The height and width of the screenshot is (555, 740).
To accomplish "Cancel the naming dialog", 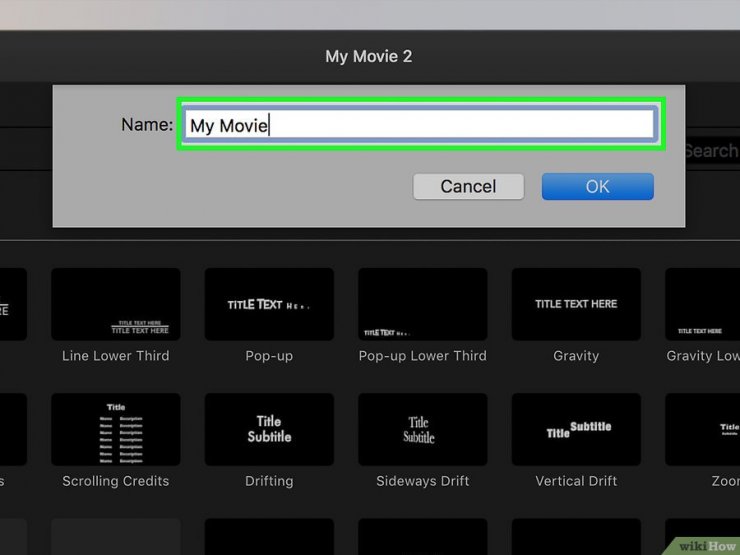I will [468, 186].
